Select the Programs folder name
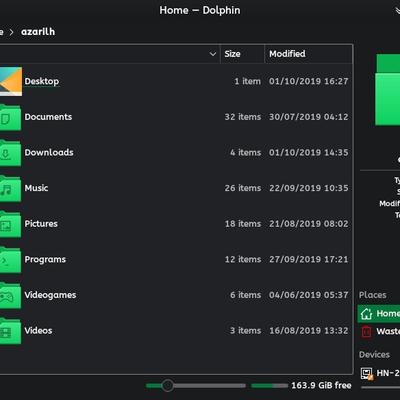Viewport: 400px width, 400px height. (45, 260)
